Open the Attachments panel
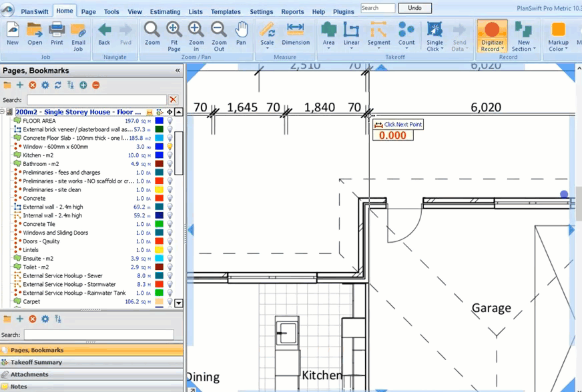This screenshot has width=582, height=392. tap(91, 374)
